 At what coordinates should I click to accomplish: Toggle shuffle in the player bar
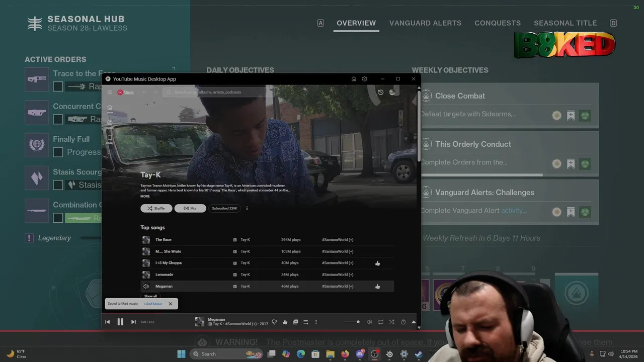(391, 322)
